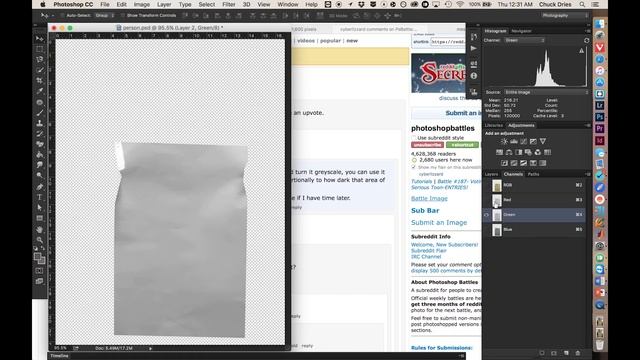The width and height of the screenshot is (640, 360).
Task: Open the Photography workspace dropdown
Action: [x=565, y=16]
